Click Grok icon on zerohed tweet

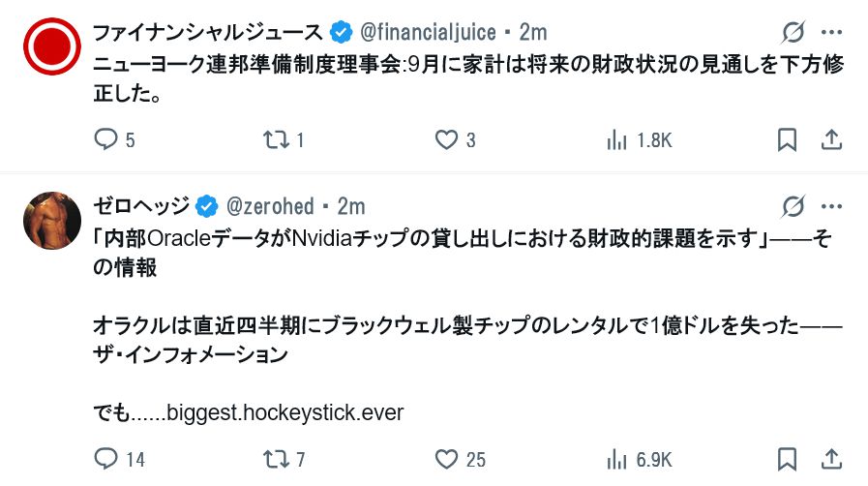[793, 206]
